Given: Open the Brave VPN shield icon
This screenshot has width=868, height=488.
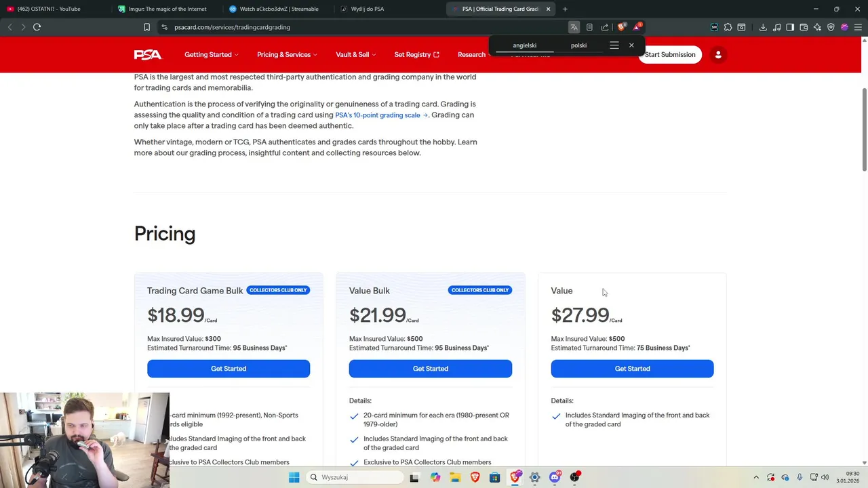Looking at the screenshot, I should (831, 27).
